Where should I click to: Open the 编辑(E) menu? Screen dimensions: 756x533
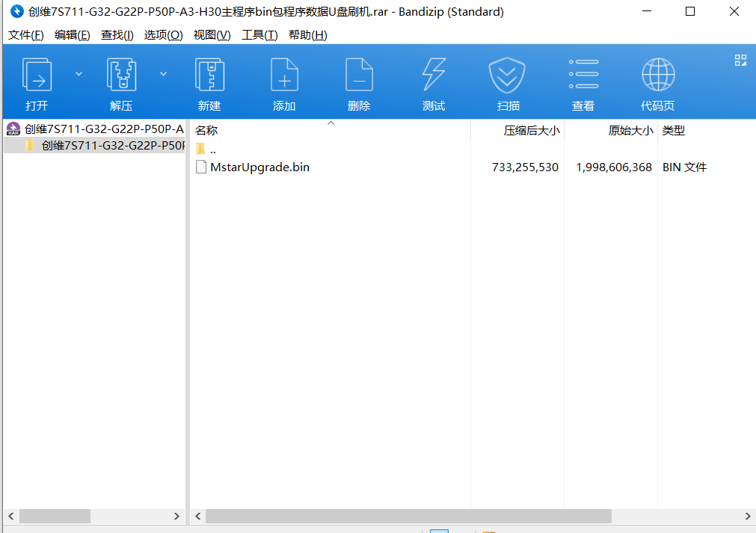[73, 34]
